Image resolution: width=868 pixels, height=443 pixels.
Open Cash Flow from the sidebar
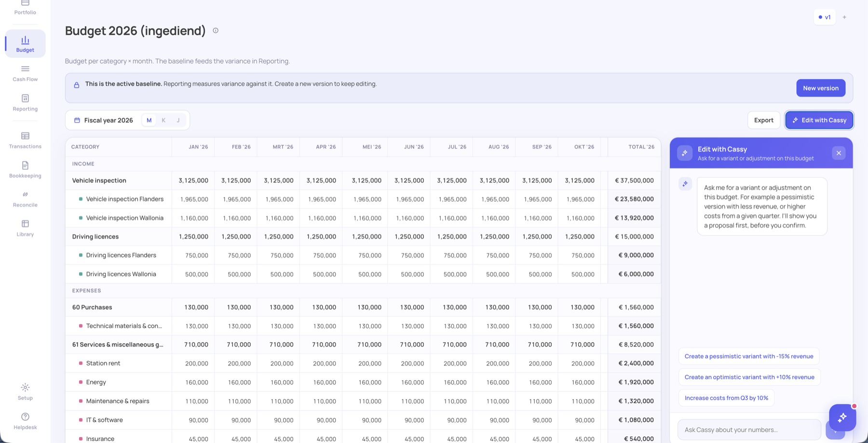pyautogui.click(x=25, y=73)
